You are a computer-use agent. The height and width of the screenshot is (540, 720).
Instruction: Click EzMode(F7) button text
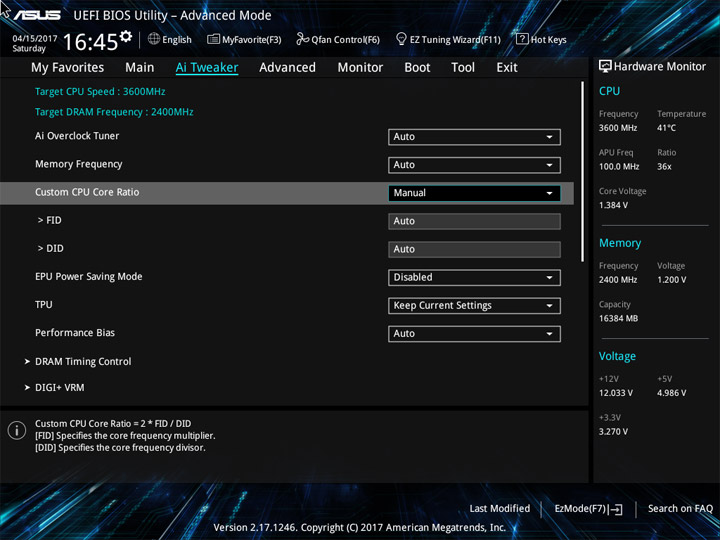coord(581,509)
